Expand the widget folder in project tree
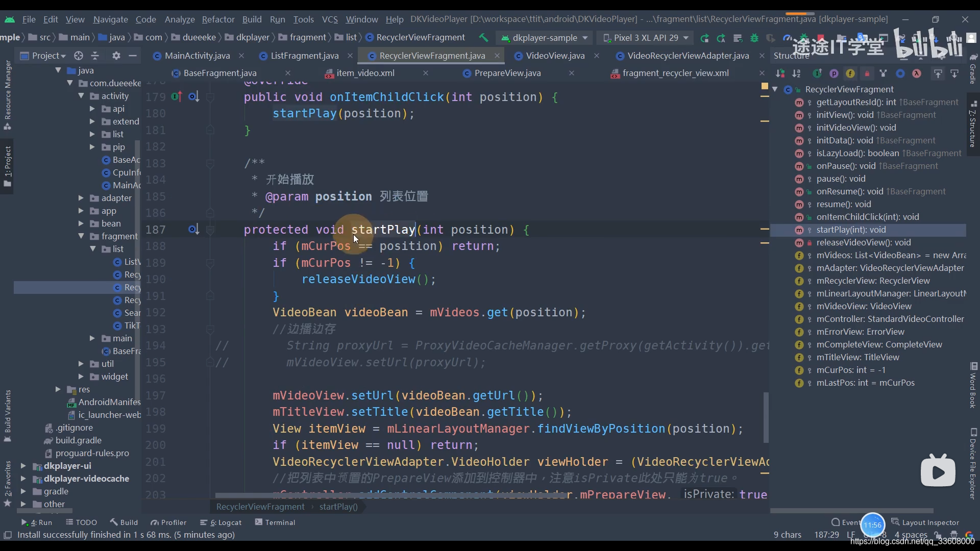 (x=81, y=377)
